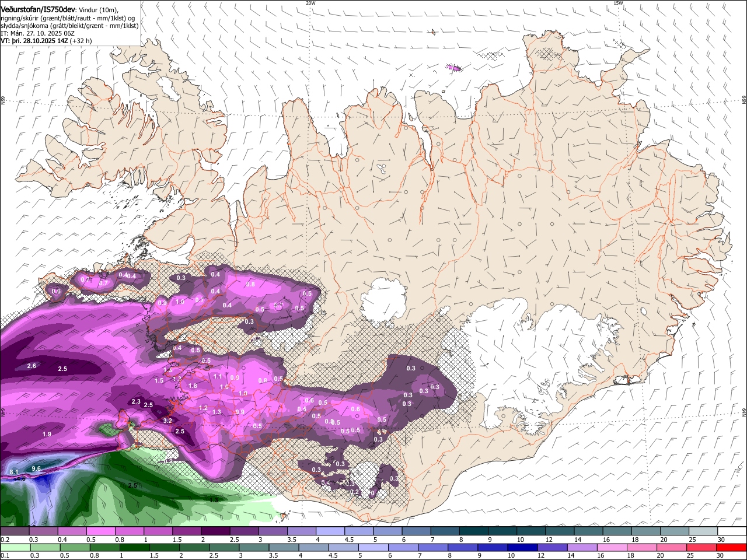Click the 'VT: þri. 28.10.2025 14Z (+32 h)' line
The height and width of the screenshot is (560, 747).
pyautogui.click(x=46, y=41)
